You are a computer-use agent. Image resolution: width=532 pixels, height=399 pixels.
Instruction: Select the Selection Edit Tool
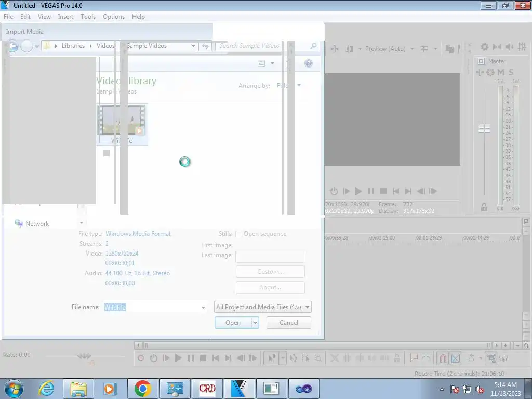(x=305, y=358)
